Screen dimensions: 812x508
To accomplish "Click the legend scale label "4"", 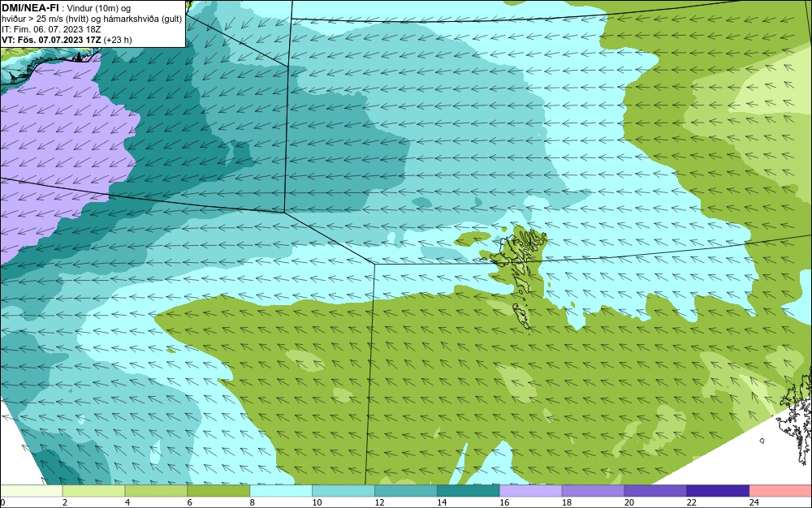I will (127, 502).
